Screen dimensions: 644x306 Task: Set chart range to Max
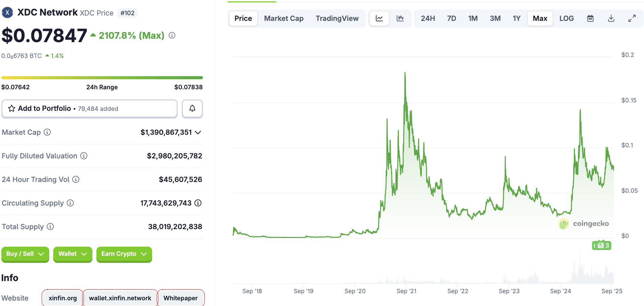[x=540, y=19]
